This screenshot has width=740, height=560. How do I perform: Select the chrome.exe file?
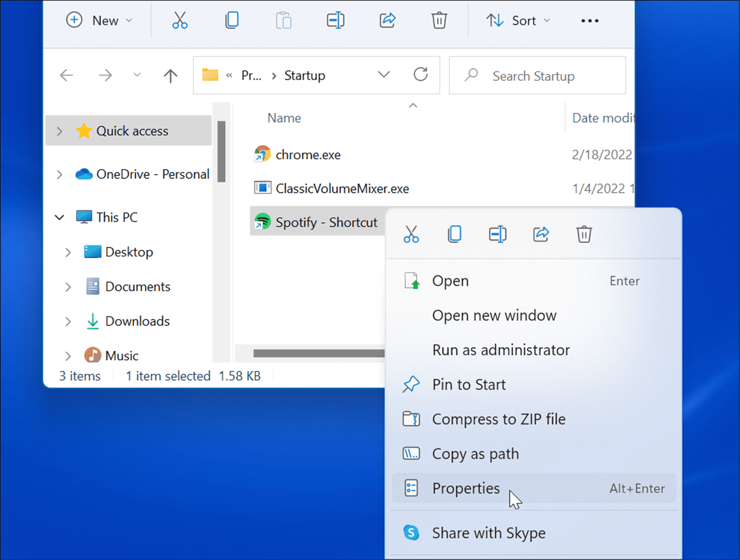tap(308, 155)
